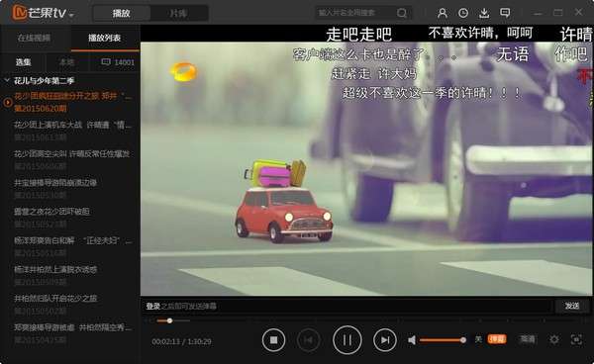The height and width of the screenshot is (364, 594).
Task: Mute audio using the speaker icon
Action: [x=412, y=340]
